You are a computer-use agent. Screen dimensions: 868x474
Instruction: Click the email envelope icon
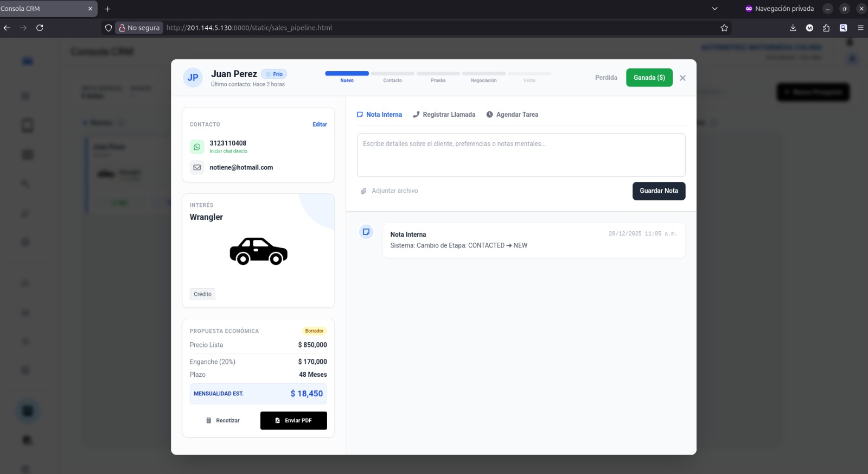197,168
